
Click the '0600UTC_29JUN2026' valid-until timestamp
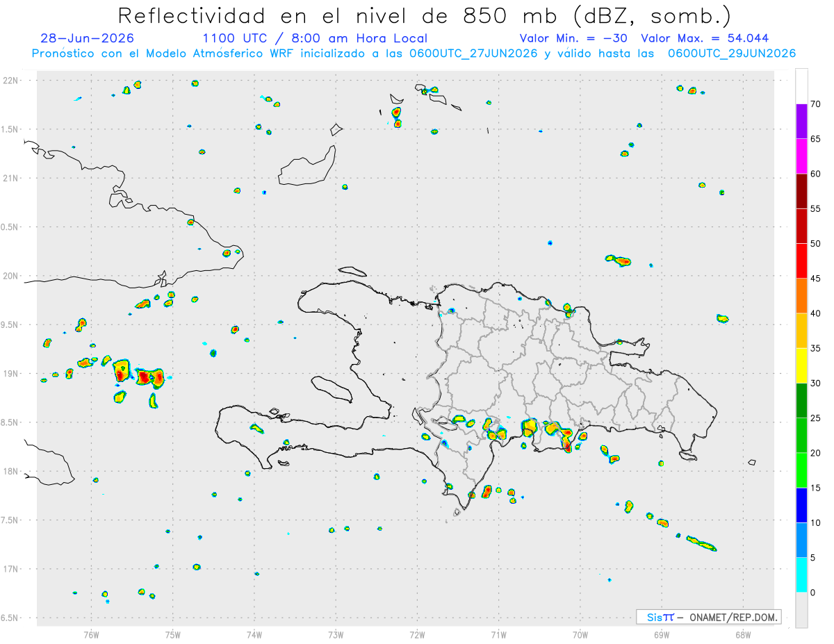pos(731,53)
